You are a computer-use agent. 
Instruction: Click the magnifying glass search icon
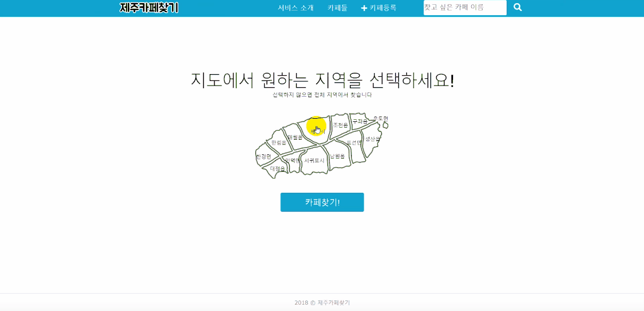[x=518, y=7]
